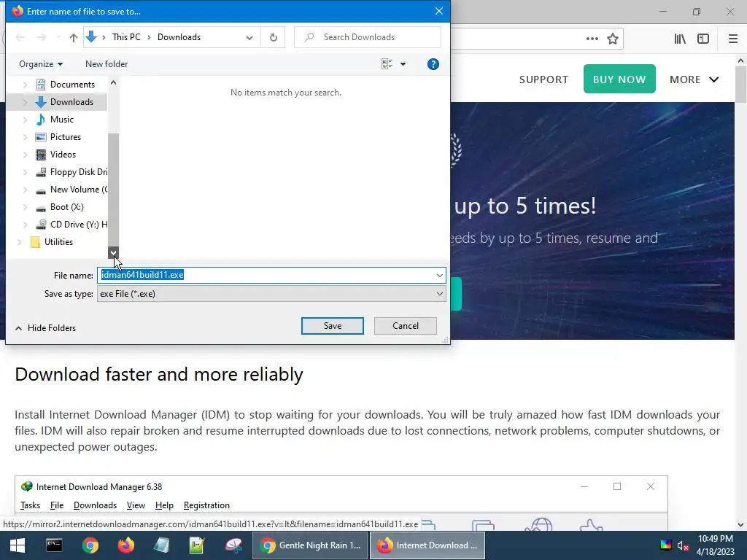This screenshot has height=560, width=747.
Task: Cancel the save file dialog
Action: pos(406,326)
